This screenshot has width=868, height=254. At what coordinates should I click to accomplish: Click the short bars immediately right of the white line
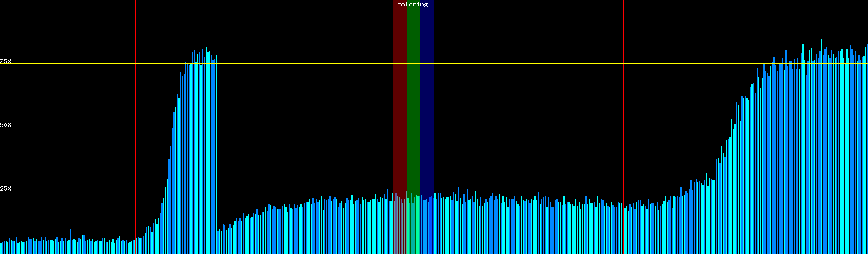coord(220,242)
